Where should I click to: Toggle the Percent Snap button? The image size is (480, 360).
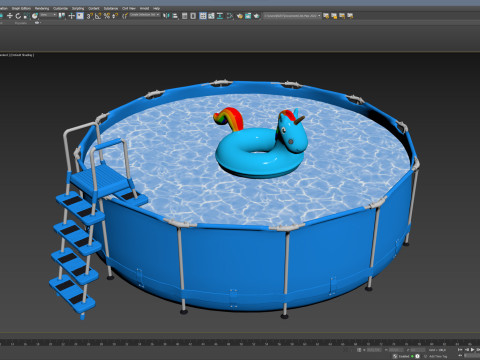coord(107,16)
